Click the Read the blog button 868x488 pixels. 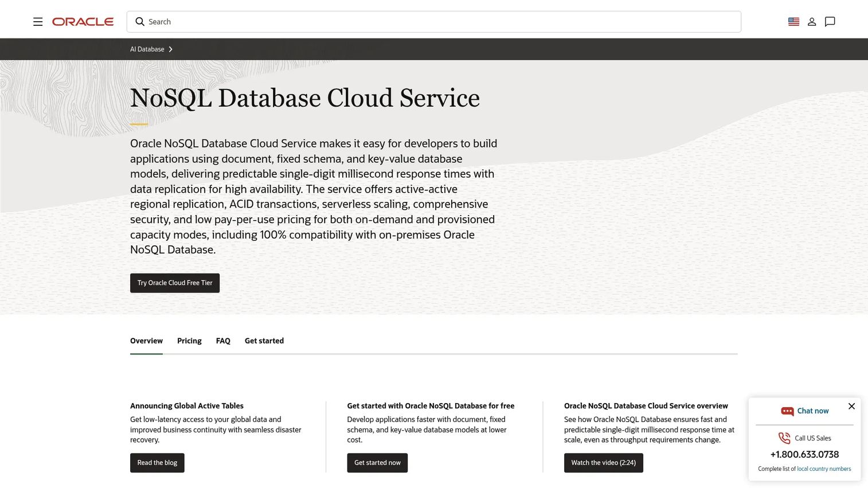click(157, 463)
